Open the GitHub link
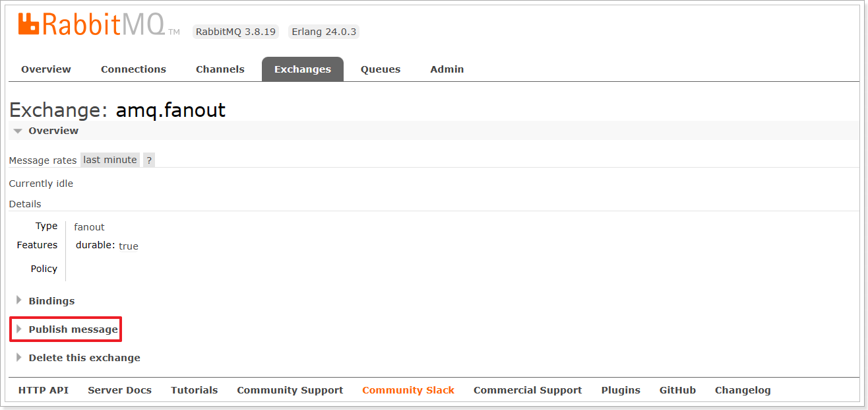Viewport: 868px width, 410px height. 677,390
